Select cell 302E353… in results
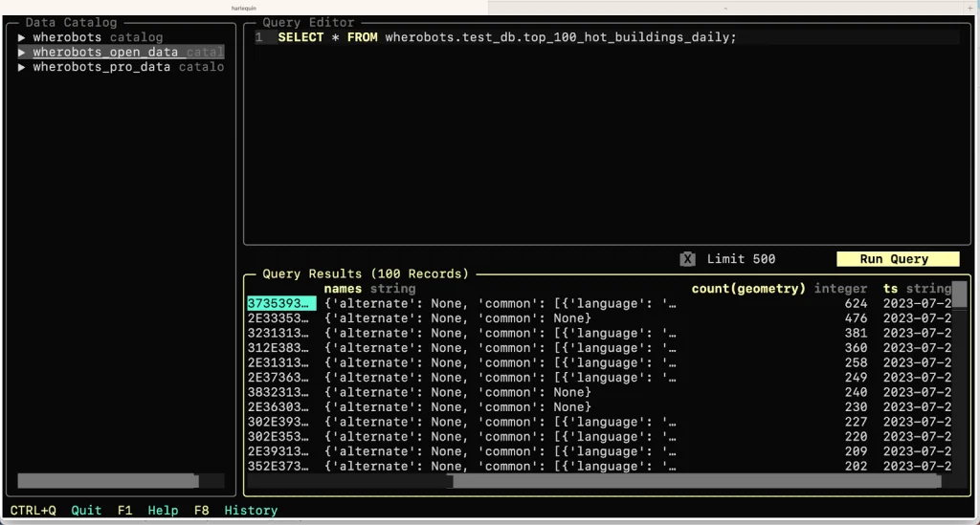 click(278, 436)
